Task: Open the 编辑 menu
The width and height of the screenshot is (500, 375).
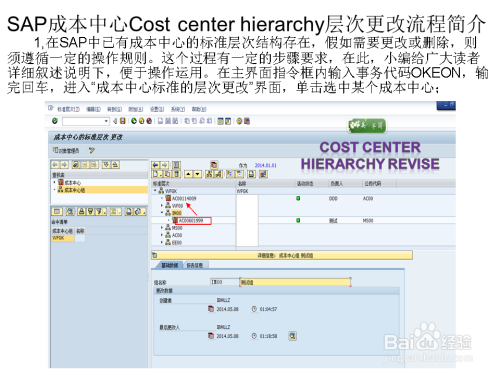Action: pyautogui.click(x=94, y=109)
